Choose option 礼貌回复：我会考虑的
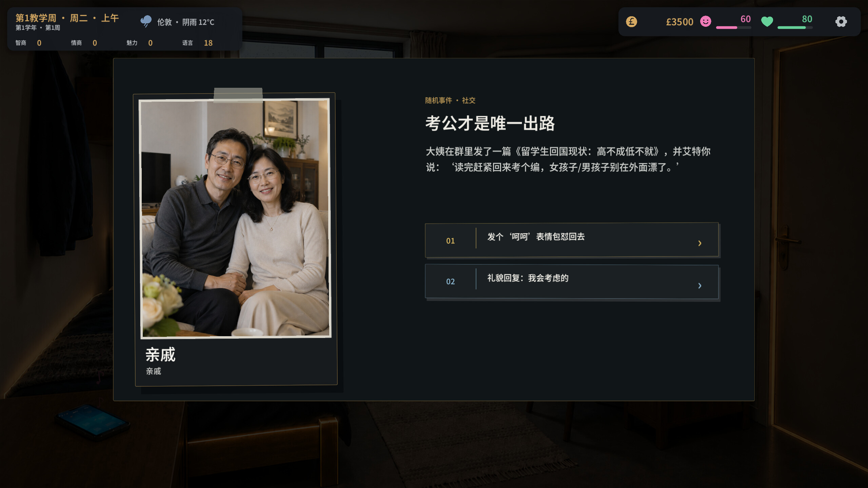Screen dimensions: 868x488 click(572, 281)
